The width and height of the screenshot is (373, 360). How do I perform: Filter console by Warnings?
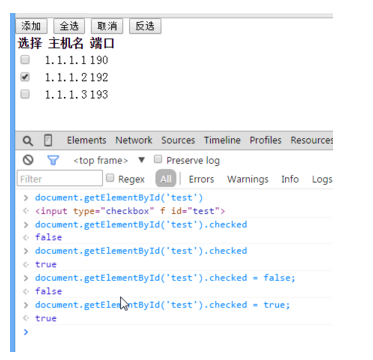(248, 179)
